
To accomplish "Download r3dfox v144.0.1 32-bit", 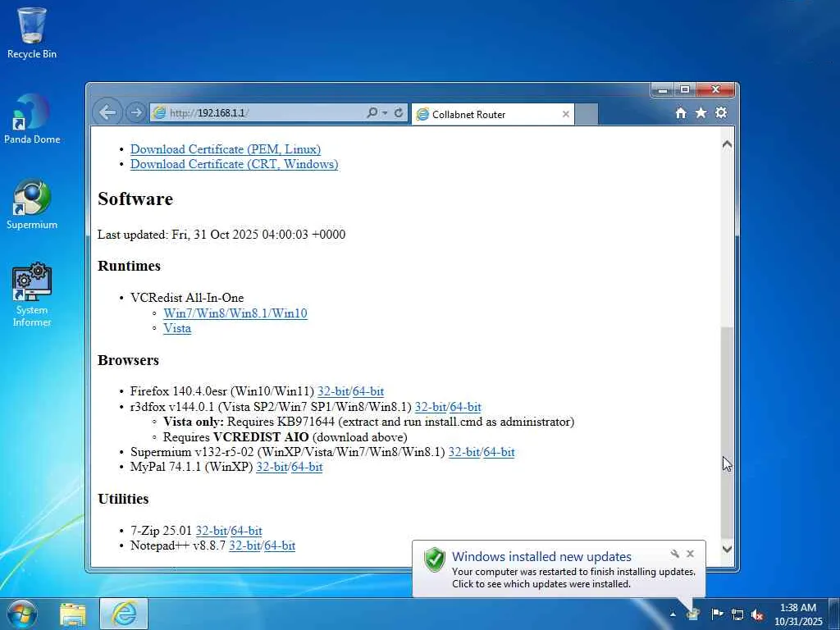I will [430, 407].
